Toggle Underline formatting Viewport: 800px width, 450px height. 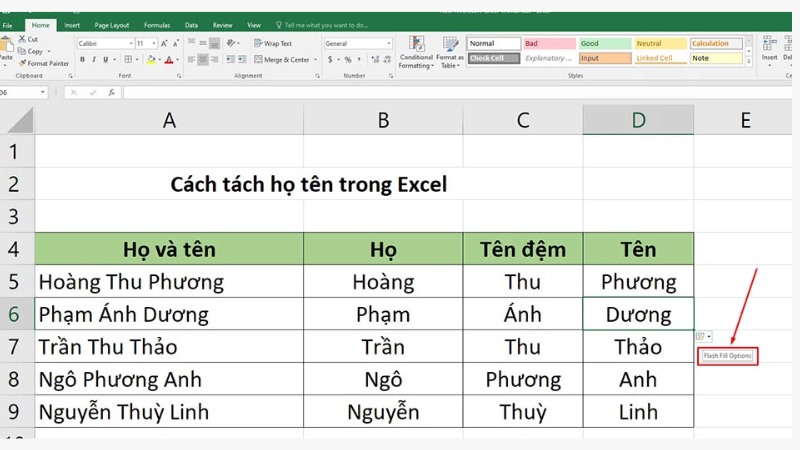click(x=106, y=60)
